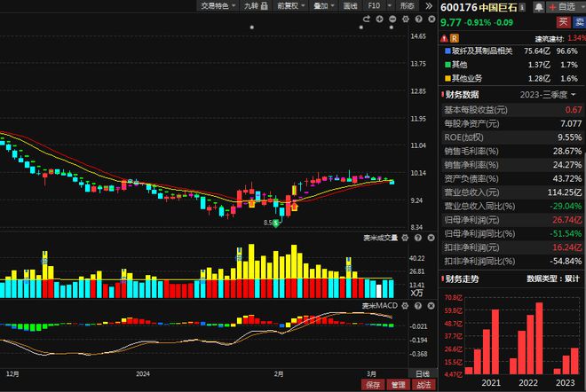This screenshot has width=586, height=392.
Task: Open settings gear for 麦米MACD
Action: (405, 306)
